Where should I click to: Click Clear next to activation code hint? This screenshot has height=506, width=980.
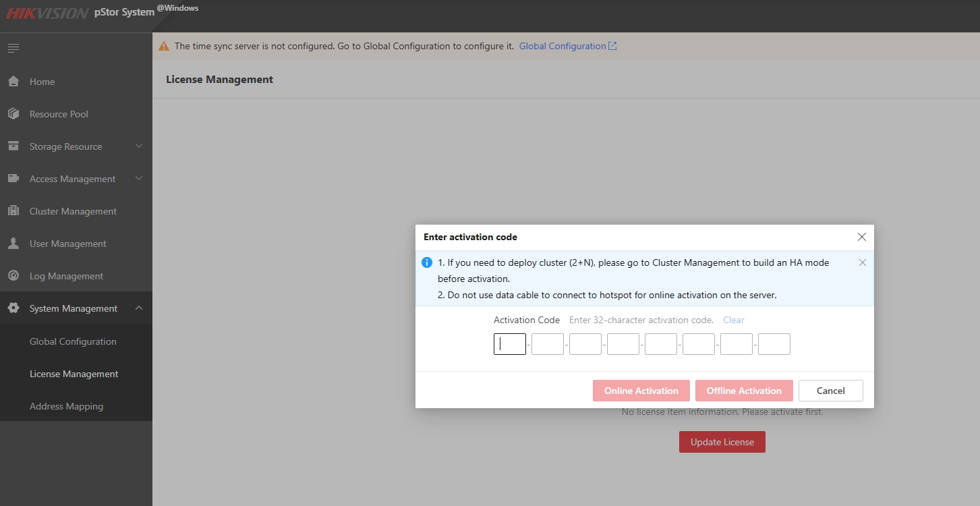coord(733,320)
